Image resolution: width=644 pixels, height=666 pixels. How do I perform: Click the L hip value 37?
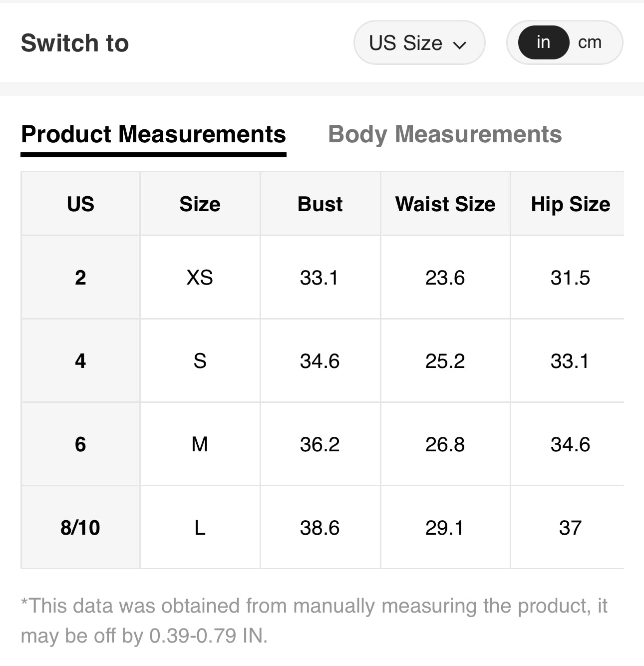click(x=570, y=528)
